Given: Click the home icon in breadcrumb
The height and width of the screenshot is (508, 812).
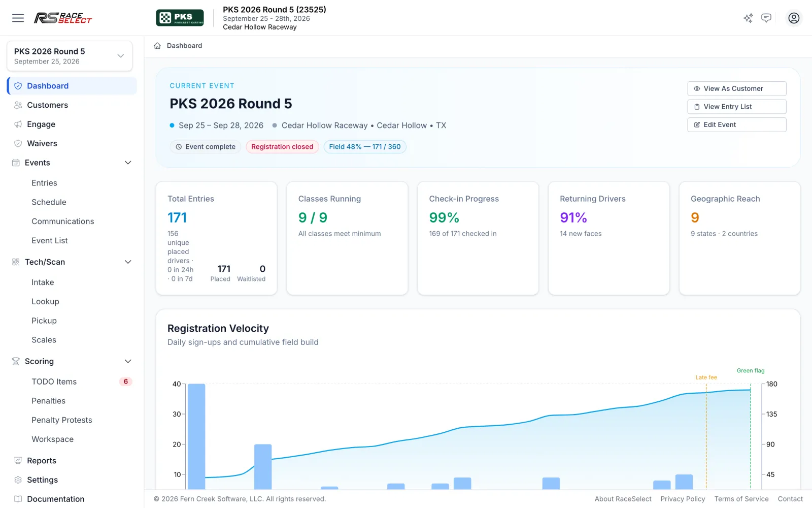Looking at the screenshot, I should [x=157, y=46].
